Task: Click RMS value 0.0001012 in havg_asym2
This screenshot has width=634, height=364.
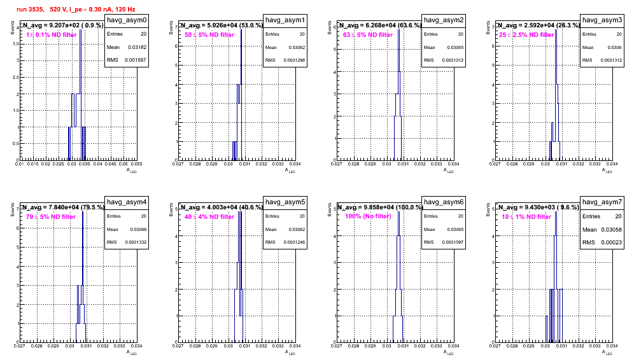Action: point(453,60)
